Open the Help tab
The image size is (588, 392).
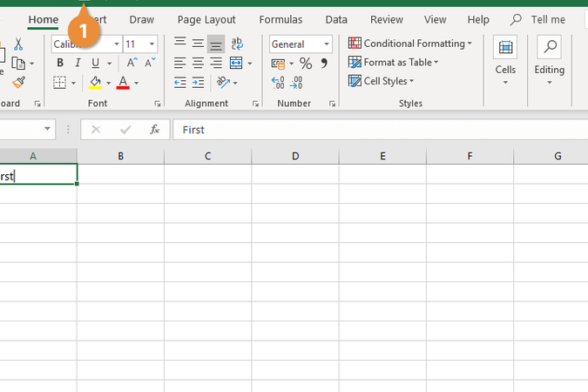pos(478,19)
